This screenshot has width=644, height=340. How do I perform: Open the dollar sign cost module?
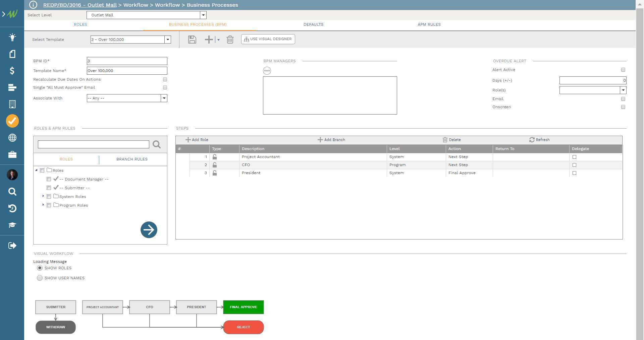coord(12,71)
